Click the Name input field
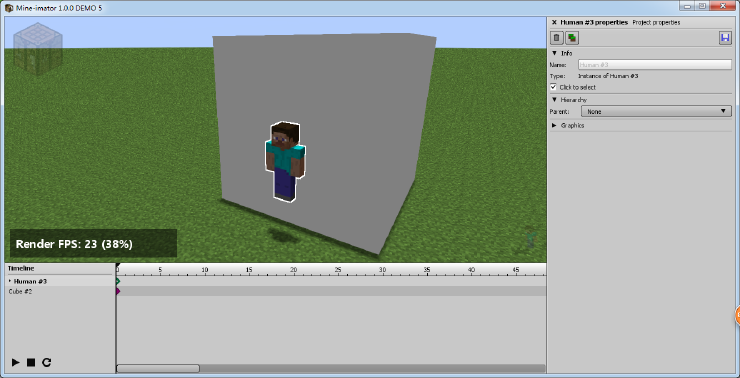The image size is (740, 378). click(x=655, y=65)
